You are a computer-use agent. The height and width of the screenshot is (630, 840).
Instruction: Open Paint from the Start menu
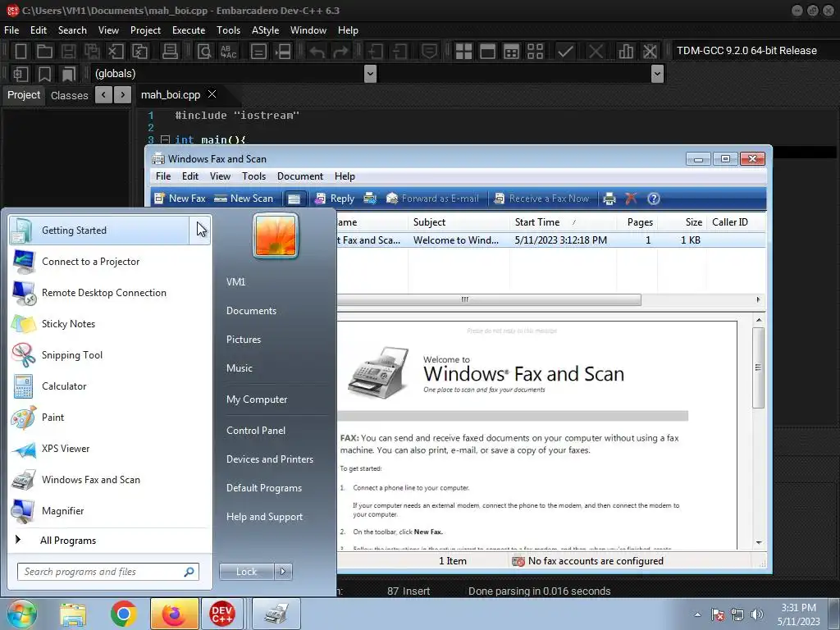click(110, 417)
